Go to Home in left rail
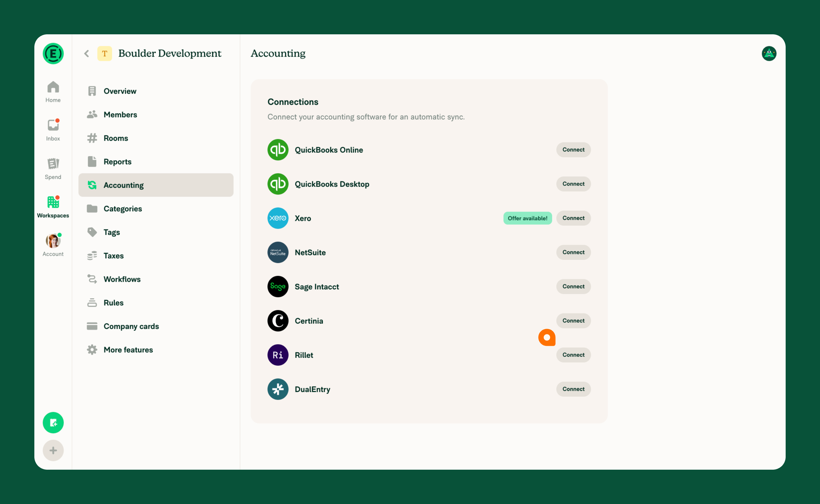The height and width of the screenshot is (504, 820). pos(53,92)
